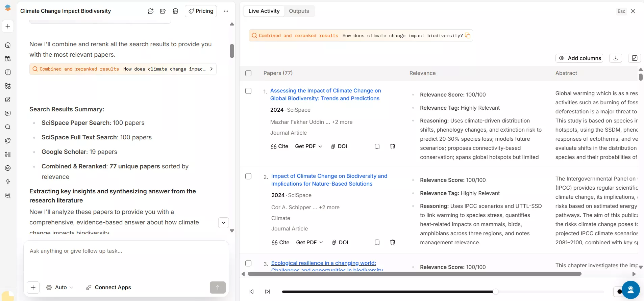Open the Ecological resilience paper link

point(323,263)
